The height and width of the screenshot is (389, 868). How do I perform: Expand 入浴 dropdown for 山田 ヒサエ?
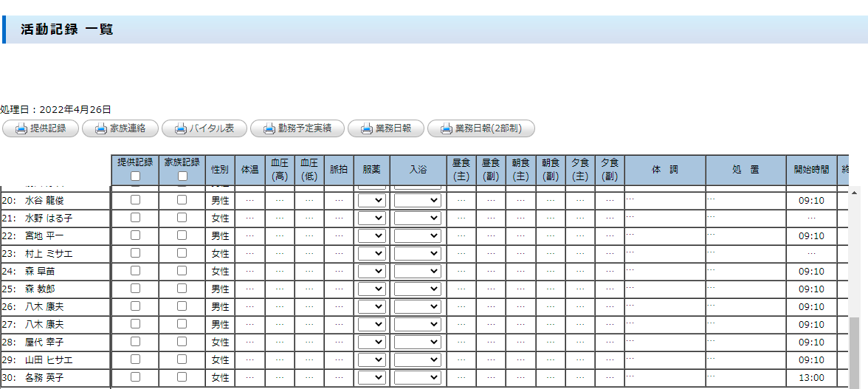tap(418, 359)
